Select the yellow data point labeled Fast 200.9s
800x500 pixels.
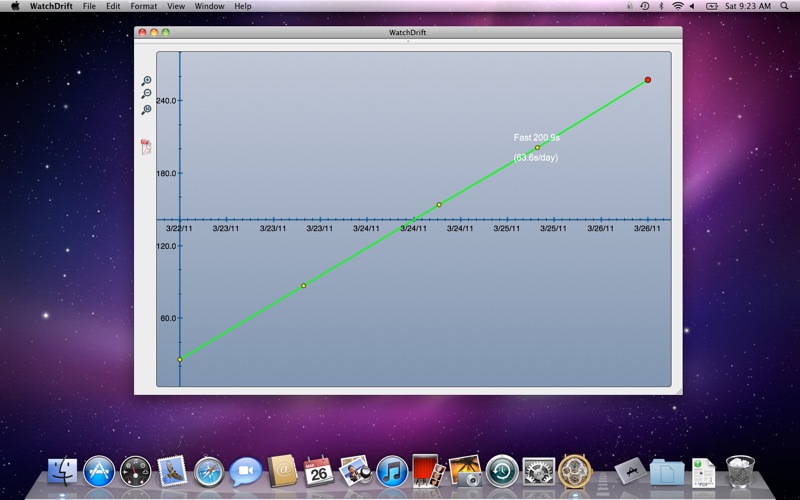(537, 148)
